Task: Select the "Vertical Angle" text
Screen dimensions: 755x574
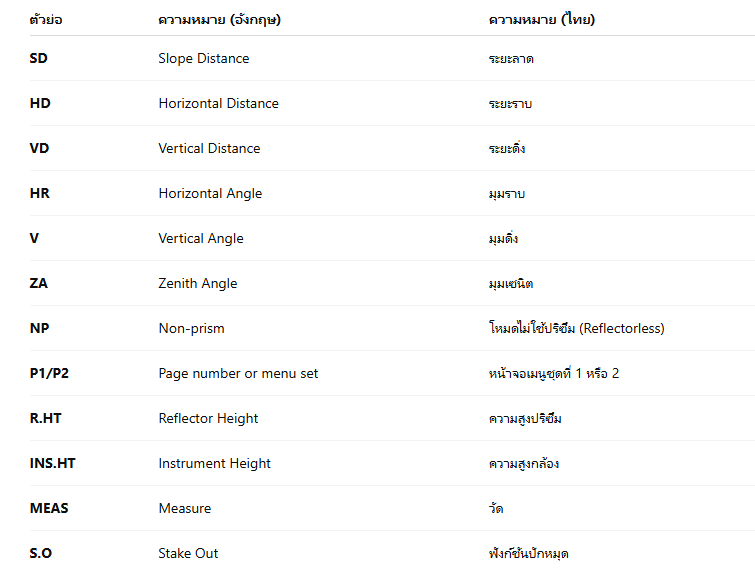Action: [201, 238]
